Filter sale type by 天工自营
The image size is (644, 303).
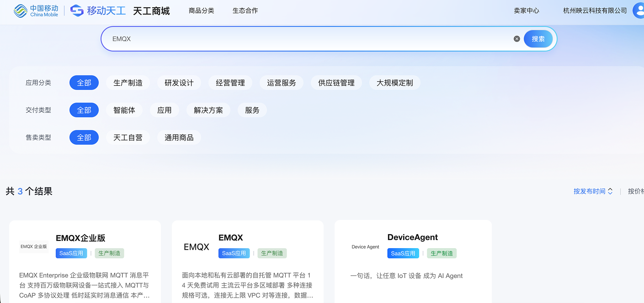coord(128,137)
